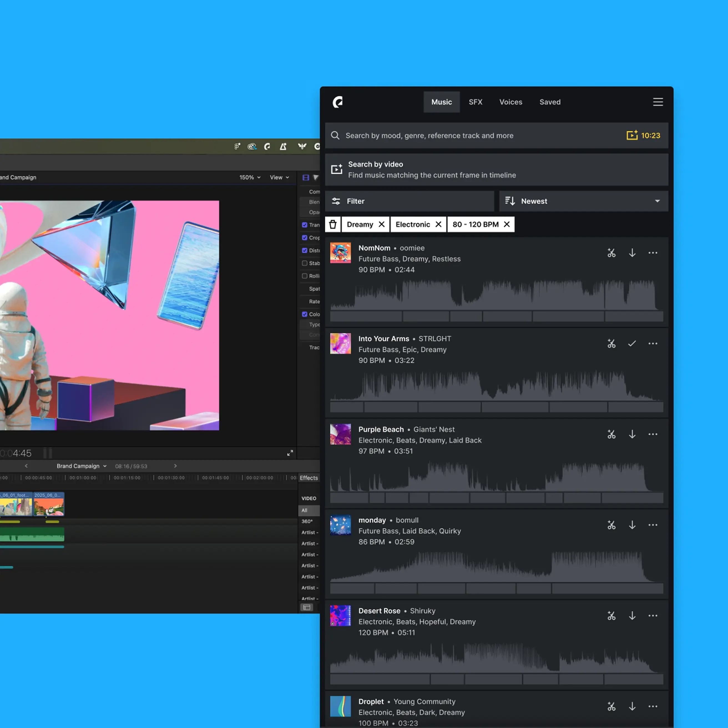This screenshot has height=728, width=728.
Task: Expand the viewer with the fullscreen arrows icon
Action: click(x=290, y=453)
